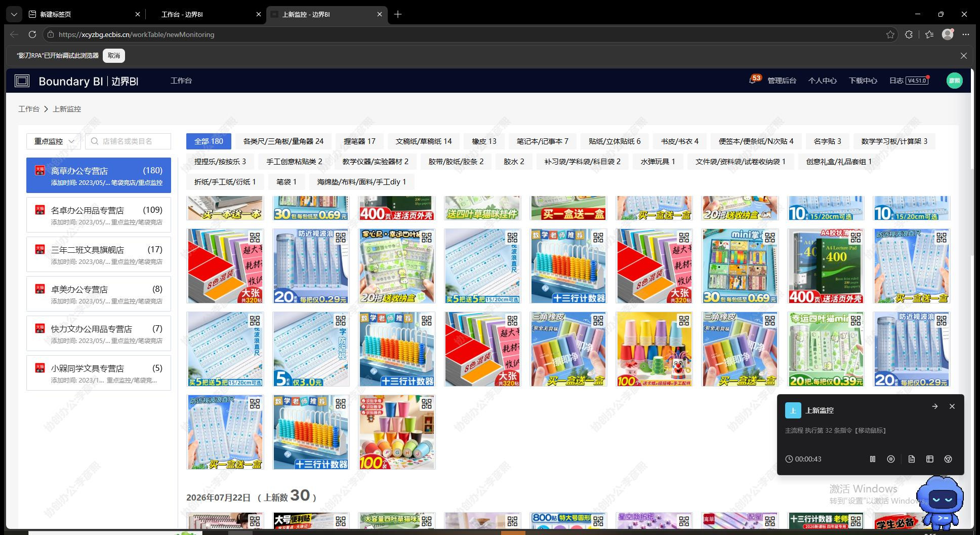Open 管理后台 from the header

coord(782,81)
